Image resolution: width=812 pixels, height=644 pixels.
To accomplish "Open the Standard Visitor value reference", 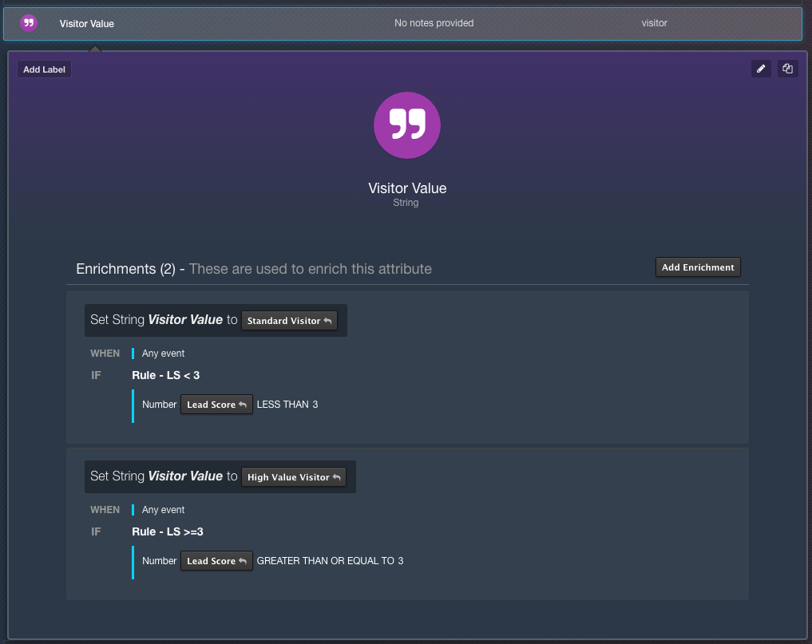I will pyautogui.click(x=289, y=321).
